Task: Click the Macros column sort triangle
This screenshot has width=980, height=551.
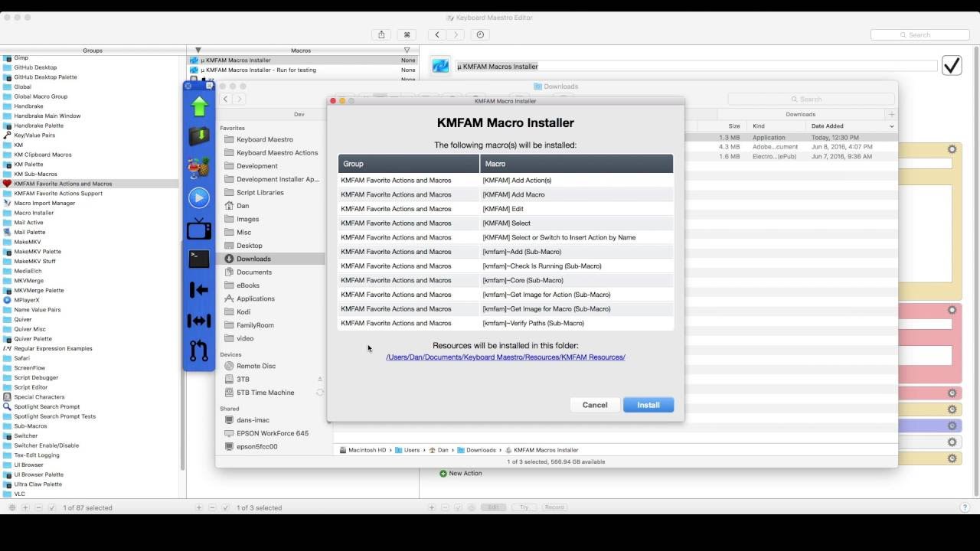Action: point(198,51)
